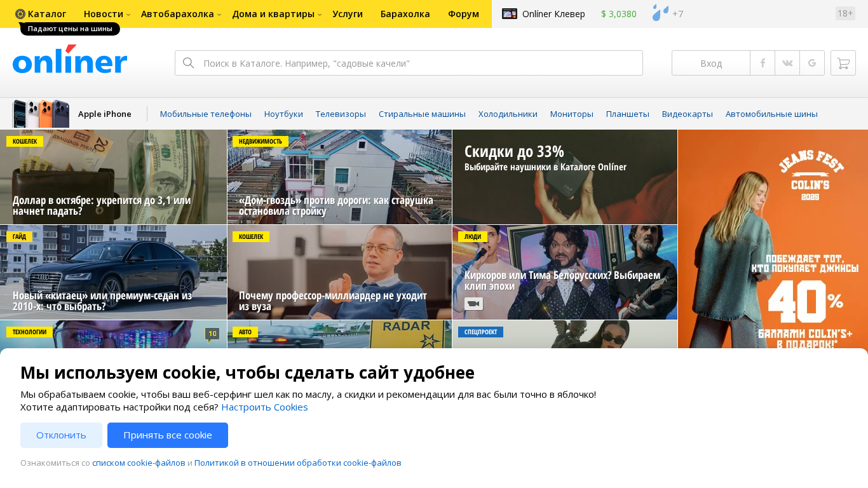
Task: Click video camera icon on Киркоров article
Action: tap(473, 304)
